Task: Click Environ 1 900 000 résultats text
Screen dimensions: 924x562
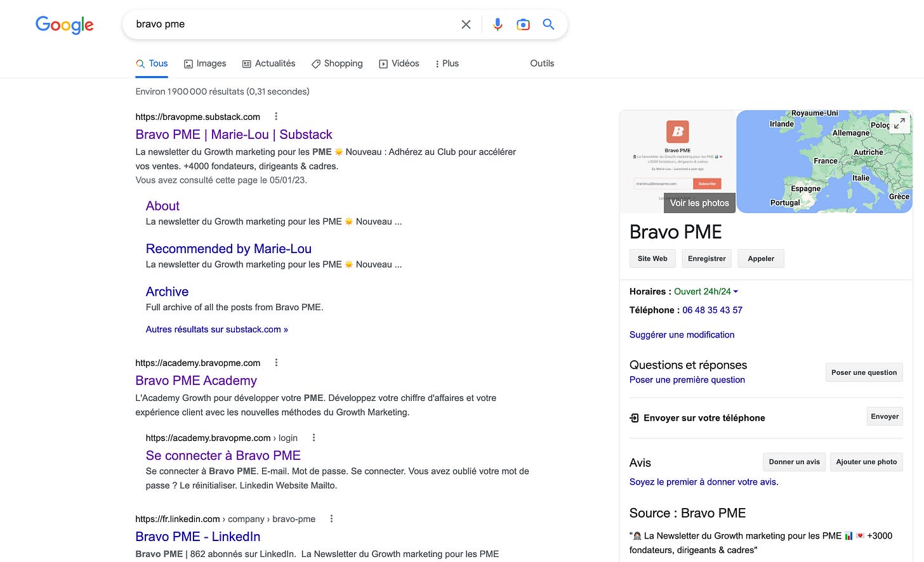Action: click(x=222, y=91)
